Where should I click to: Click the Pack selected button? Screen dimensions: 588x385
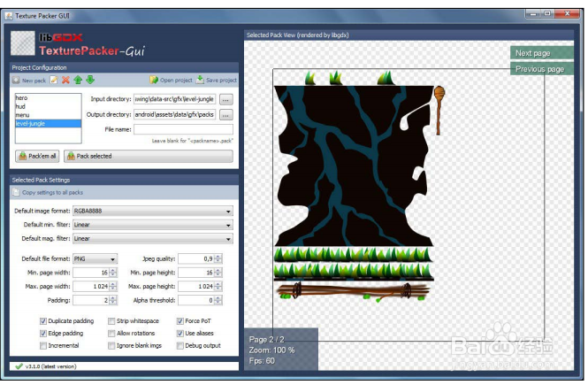point(149,156)
